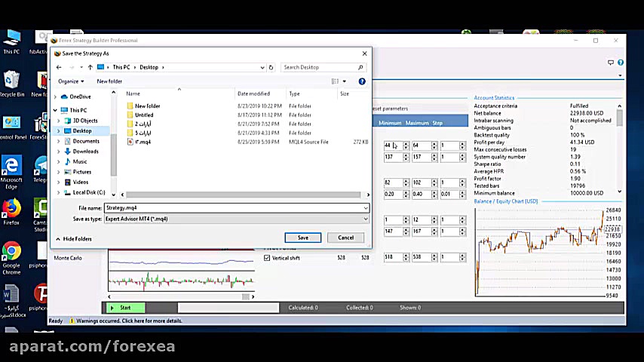Open the Recycle Bin desktop icon
This screenshot has height=362, width=644.
pos(11,84)
